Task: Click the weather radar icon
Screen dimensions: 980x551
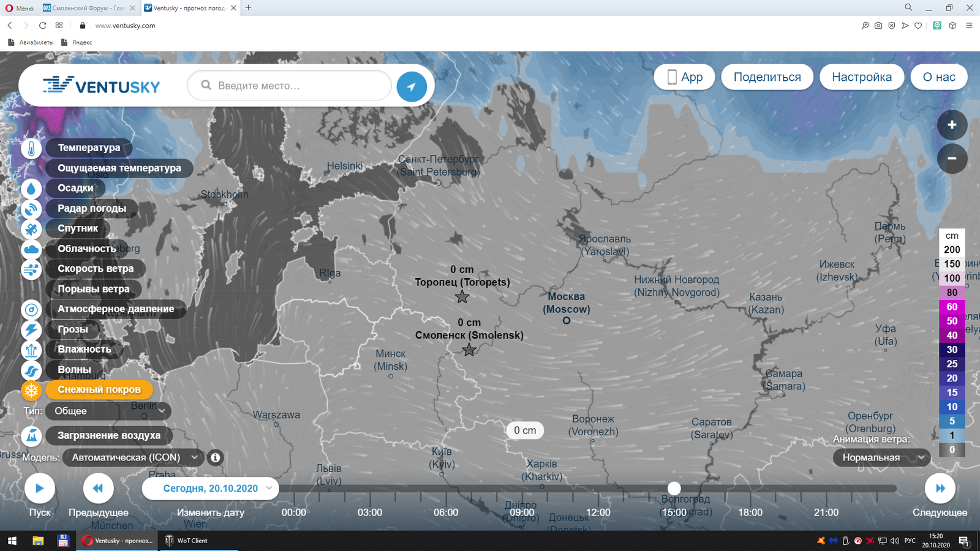Action: [x=31, y=209]
